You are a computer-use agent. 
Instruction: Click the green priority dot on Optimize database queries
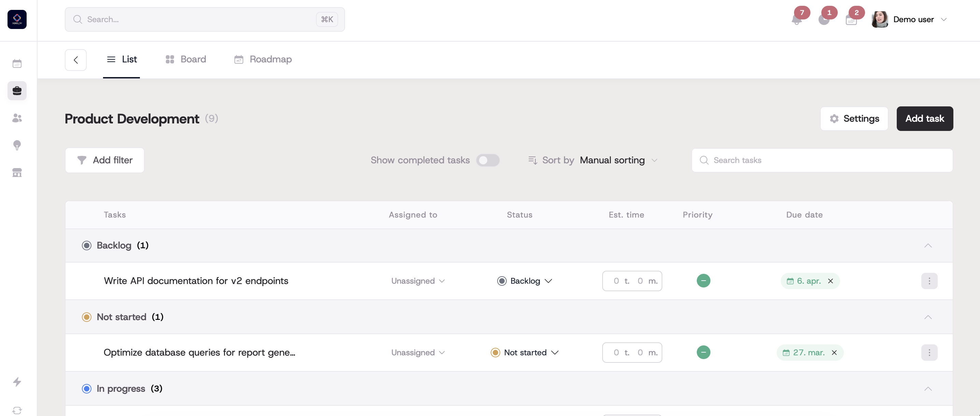(704, 352)
